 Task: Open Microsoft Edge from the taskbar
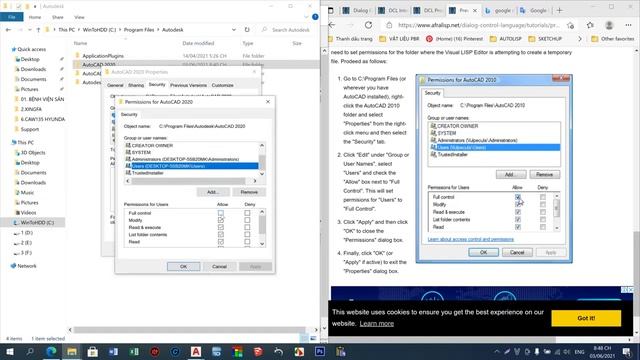coord(51,351)
